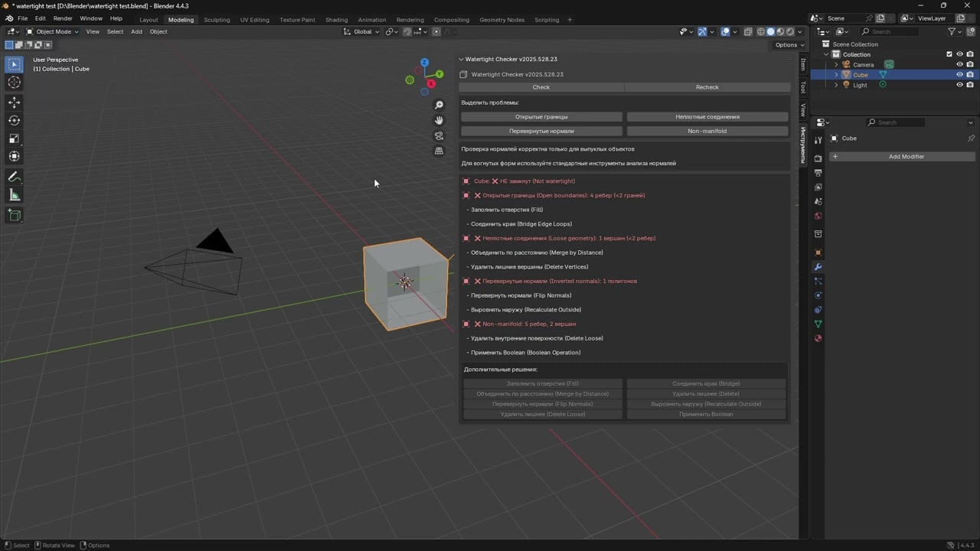Pin the Cube properties context
This screenshot has width=980, height=551.
point(971,139)
